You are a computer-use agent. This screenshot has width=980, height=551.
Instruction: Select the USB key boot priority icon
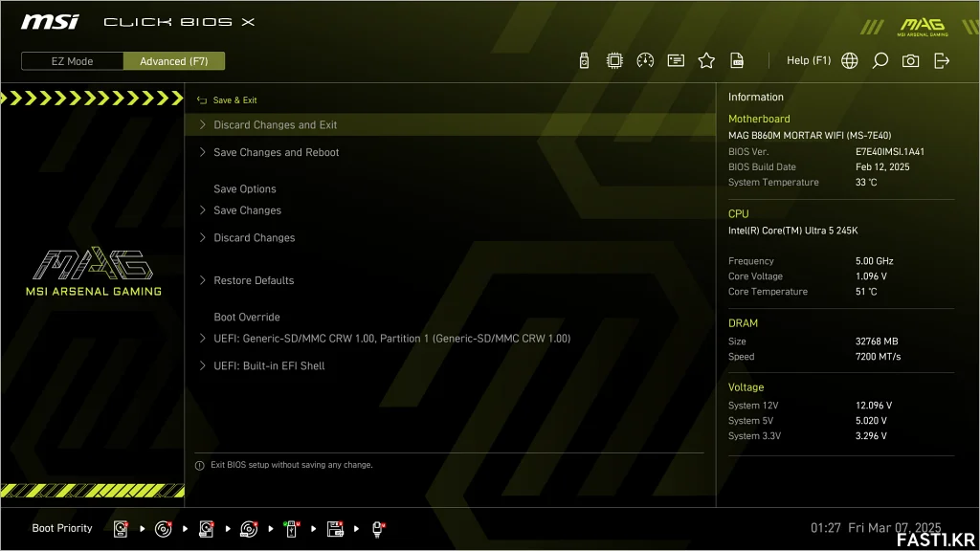[291, 529]
